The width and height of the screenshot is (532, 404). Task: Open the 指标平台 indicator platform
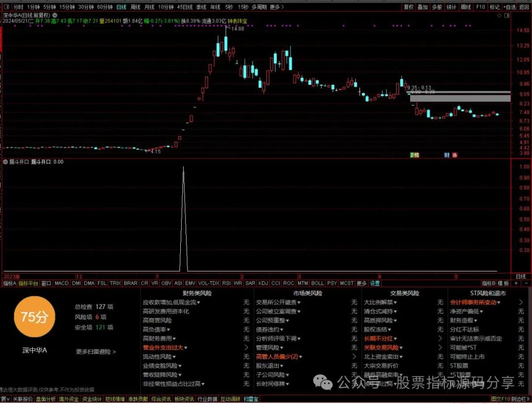[28, 283]
